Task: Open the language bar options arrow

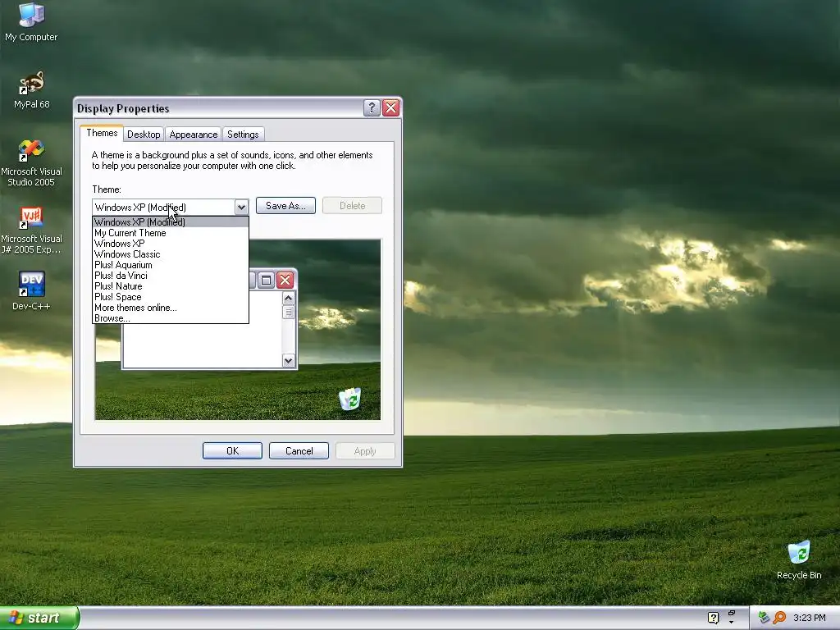Action: pyautogui.click(x=731, y=622)
